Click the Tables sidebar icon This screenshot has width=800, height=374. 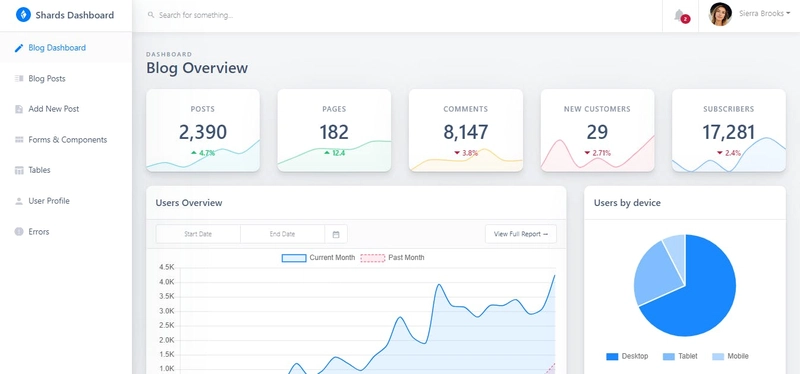(19, 170)
